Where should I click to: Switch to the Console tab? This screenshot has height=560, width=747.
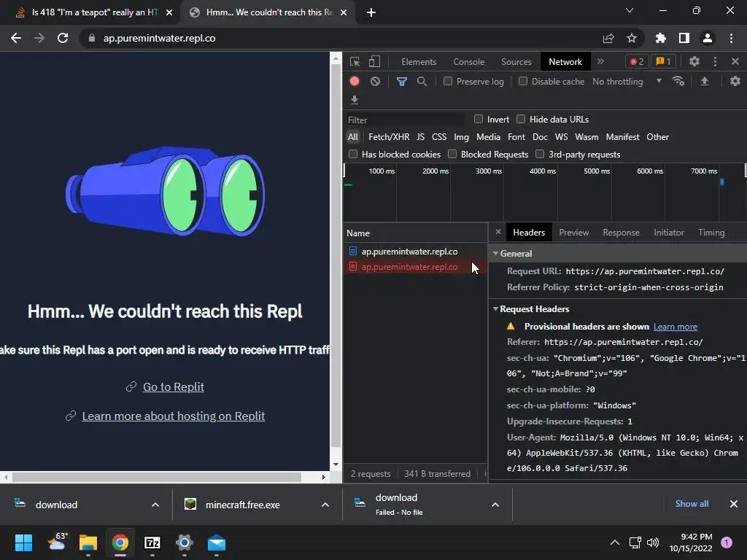click(x=469, y=62)
